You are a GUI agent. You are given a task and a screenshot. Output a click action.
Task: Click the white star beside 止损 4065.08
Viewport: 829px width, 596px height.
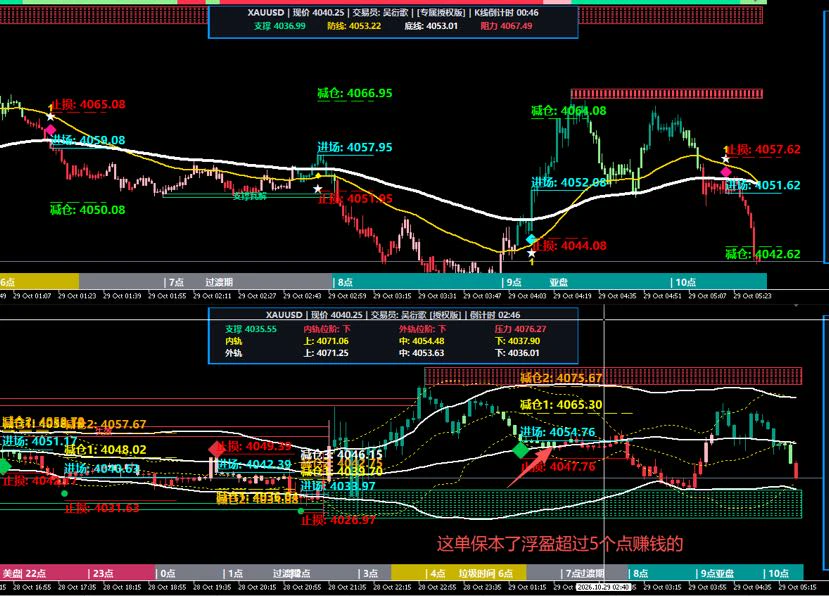tap(50, 116)
